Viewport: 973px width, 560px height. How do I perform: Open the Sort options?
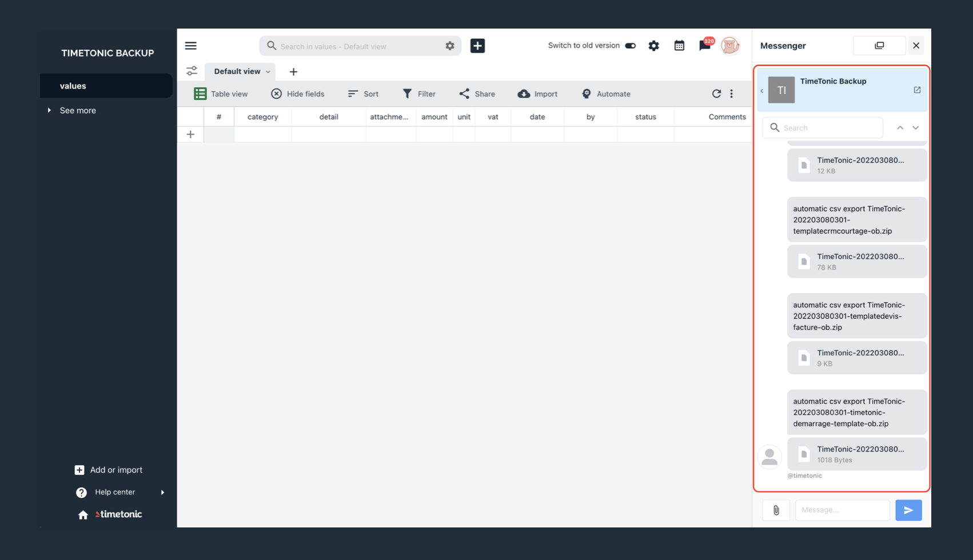coord(363,94)
